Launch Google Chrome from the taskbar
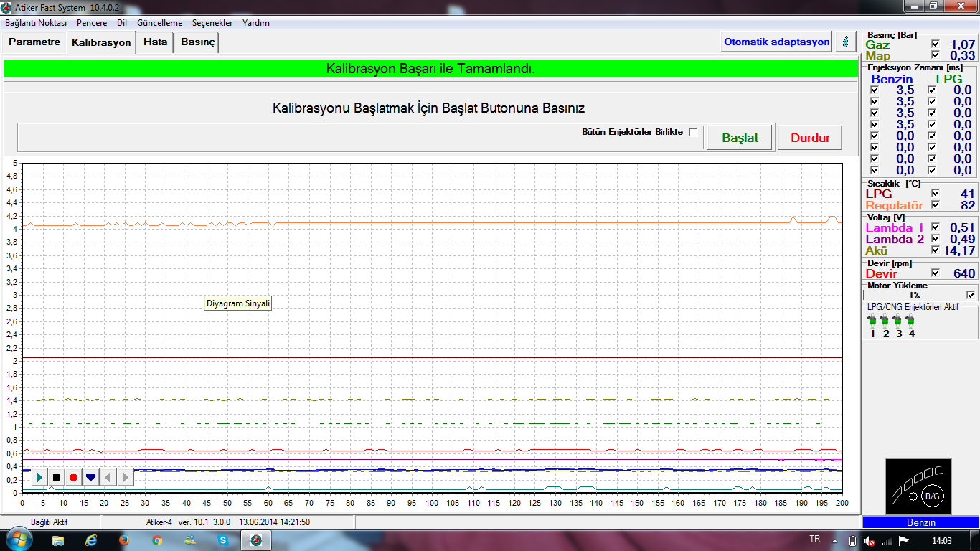Viewport: 980px width, 551px height. click(157, 540)
